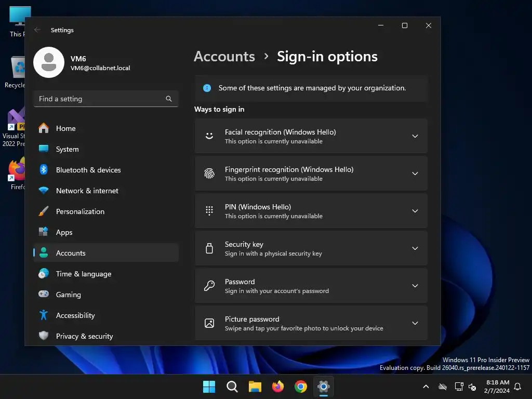Click 'Sign in with a physical security key' text
The image size is (532, 399).
[273, 254]
